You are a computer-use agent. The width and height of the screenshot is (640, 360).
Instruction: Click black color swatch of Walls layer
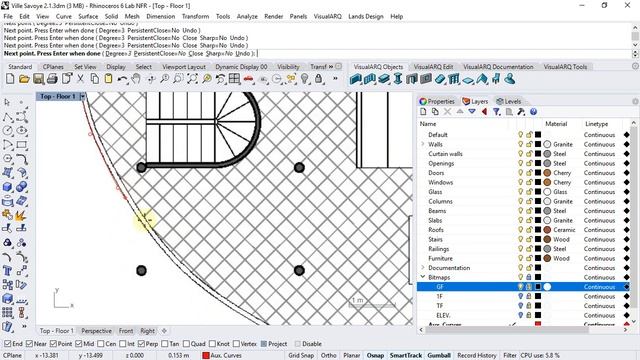(538, 144)
